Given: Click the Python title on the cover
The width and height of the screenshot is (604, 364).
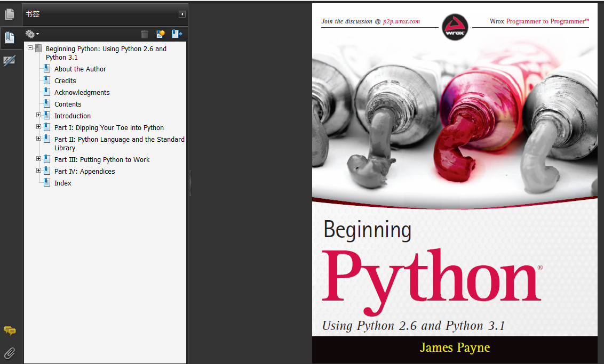Looking at the screenshot, I should [432, 281].
